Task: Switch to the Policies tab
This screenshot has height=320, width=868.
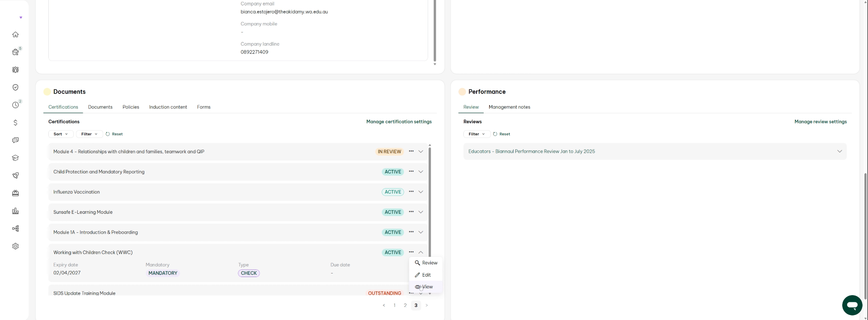Action: click(x=131, y=107)
